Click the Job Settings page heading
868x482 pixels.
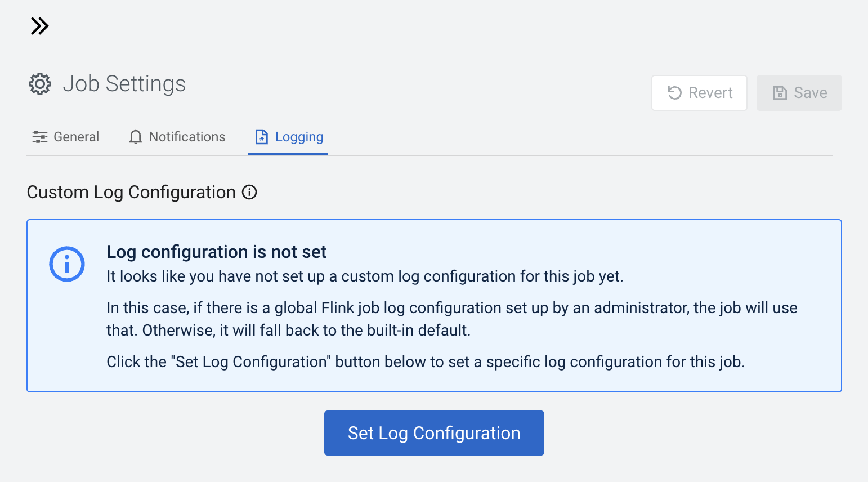coord(124,84)
